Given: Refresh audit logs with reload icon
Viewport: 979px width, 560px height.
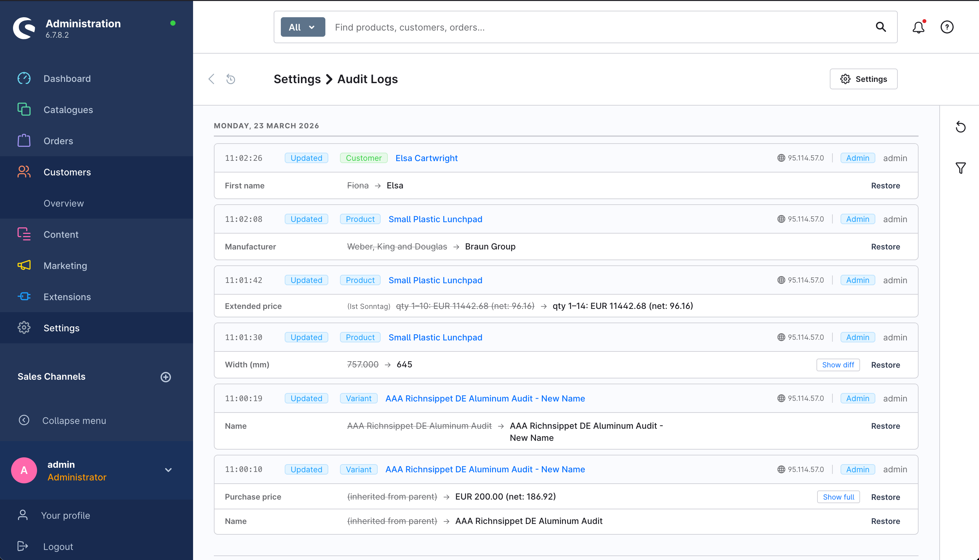Looking at the screenshot, I should point(960,127).
